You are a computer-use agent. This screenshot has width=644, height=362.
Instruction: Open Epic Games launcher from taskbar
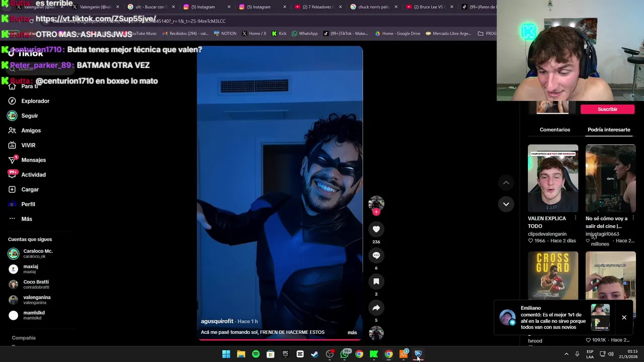pos(285,354)
